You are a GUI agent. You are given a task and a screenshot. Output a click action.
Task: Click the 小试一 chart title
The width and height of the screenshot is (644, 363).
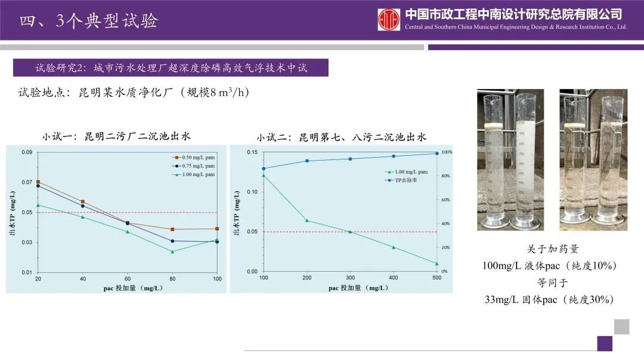[116, 136]
